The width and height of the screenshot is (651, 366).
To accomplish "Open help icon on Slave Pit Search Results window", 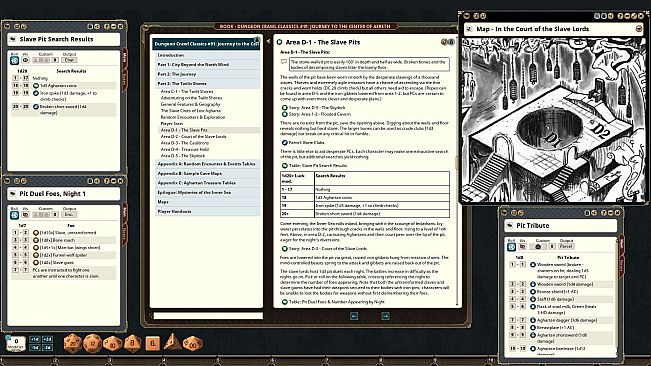I will pos(106,26).
